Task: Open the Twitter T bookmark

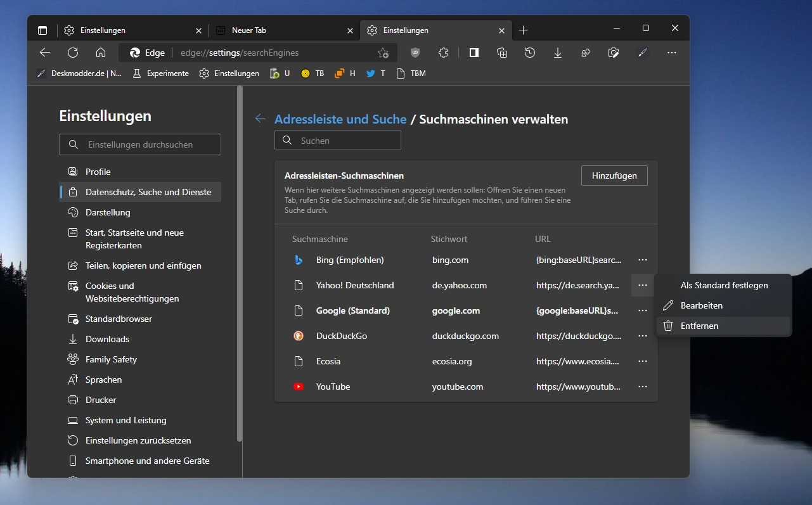Action: [375, 74]
